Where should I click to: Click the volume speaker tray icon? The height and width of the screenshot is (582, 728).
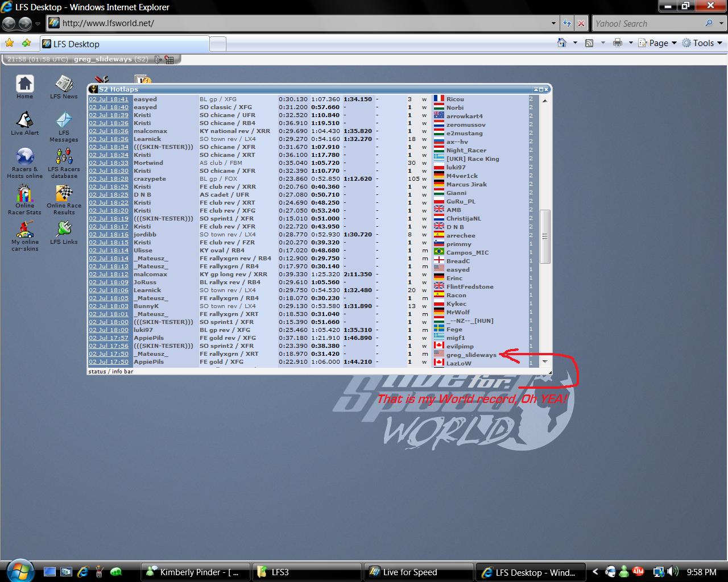click(673, 572)
